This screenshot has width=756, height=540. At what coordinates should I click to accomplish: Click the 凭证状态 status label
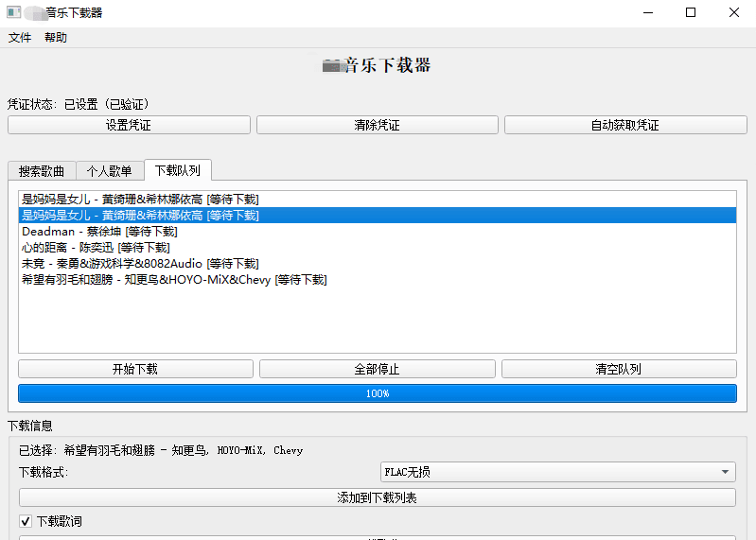(79, 104)
